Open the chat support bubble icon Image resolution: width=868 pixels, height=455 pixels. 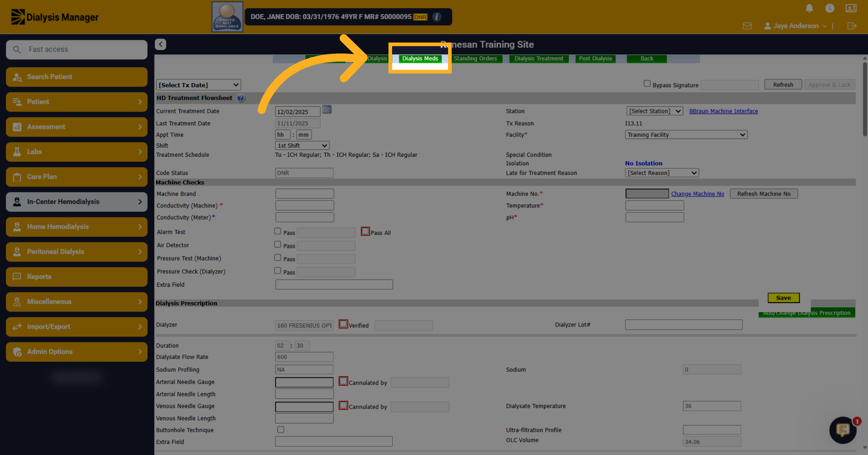tap(843, 430)
